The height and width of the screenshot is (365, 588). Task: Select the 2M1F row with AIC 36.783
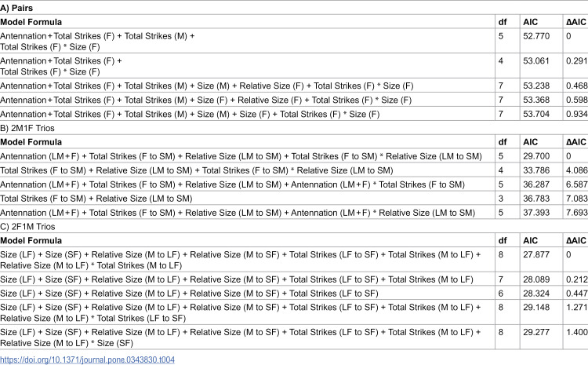(294, 199)
